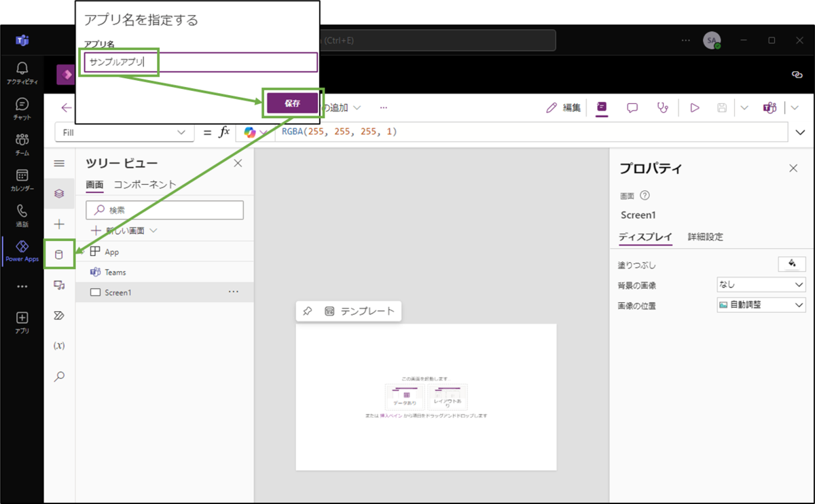This screenshot has width=815, height=504.
Task: Open the App checker stethoscope icon
Action: (662, 107)
